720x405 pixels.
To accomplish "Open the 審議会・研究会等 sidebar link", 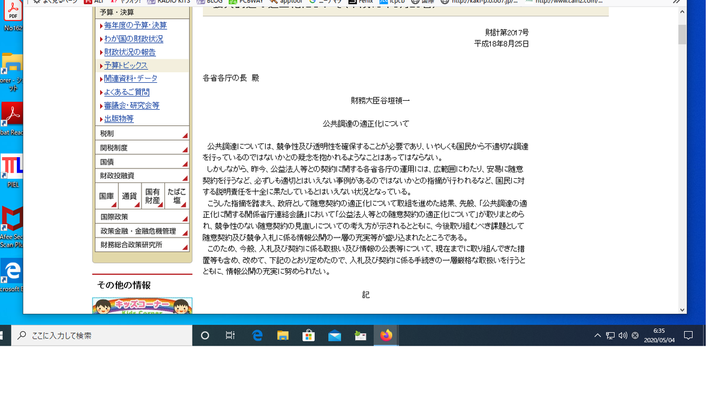I will (131, 105).
